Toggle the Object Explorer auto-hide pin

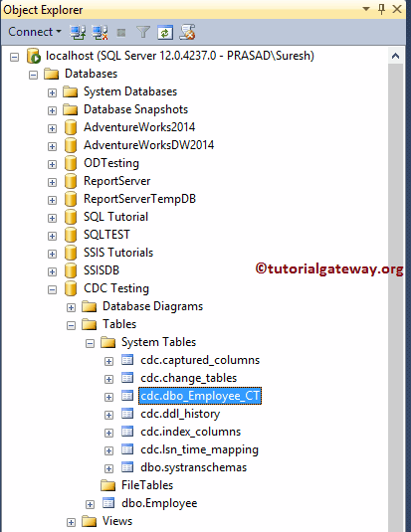[382, 9]
